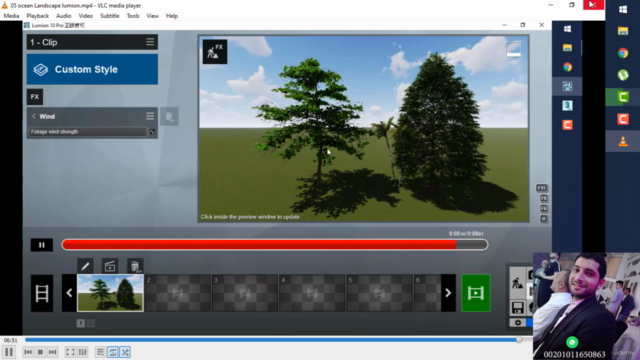Click the F11 fullscreen key button
The width and height of the screenshot is (640, 360).
click(x=542, y=188)
